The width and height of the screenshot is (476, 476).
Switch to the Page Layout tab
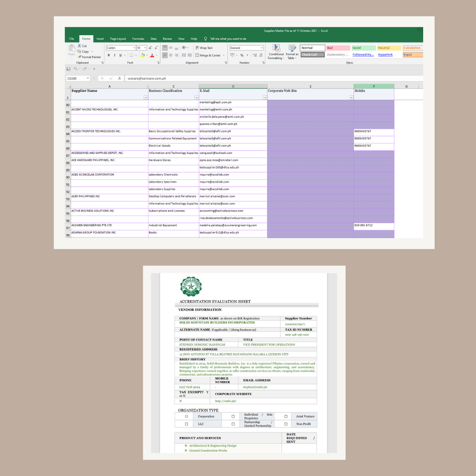pyautogui.click(x=118, y=39)
